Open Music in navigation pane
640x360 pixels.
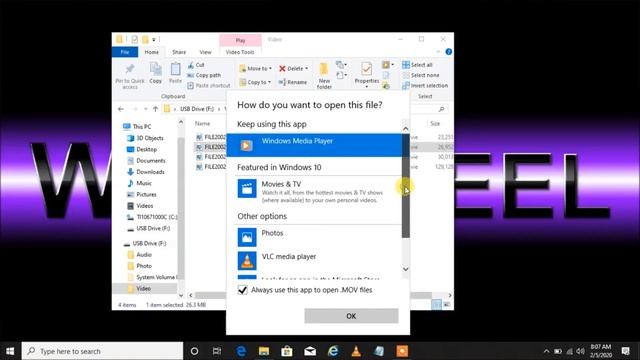point(140,183)
